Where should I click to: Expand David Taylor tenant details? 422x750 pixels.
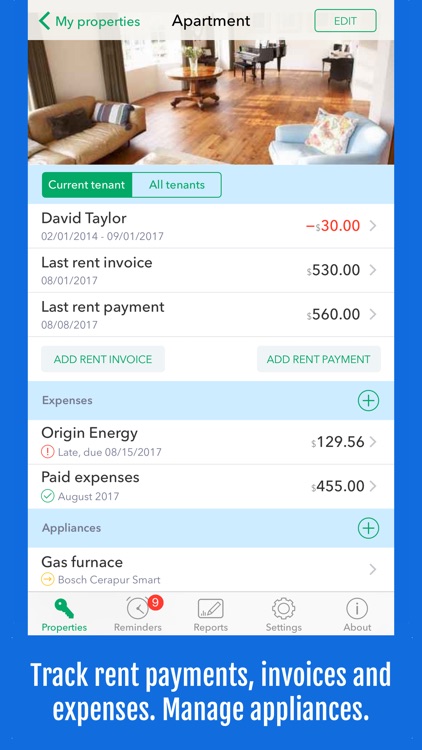coord(211,226)
